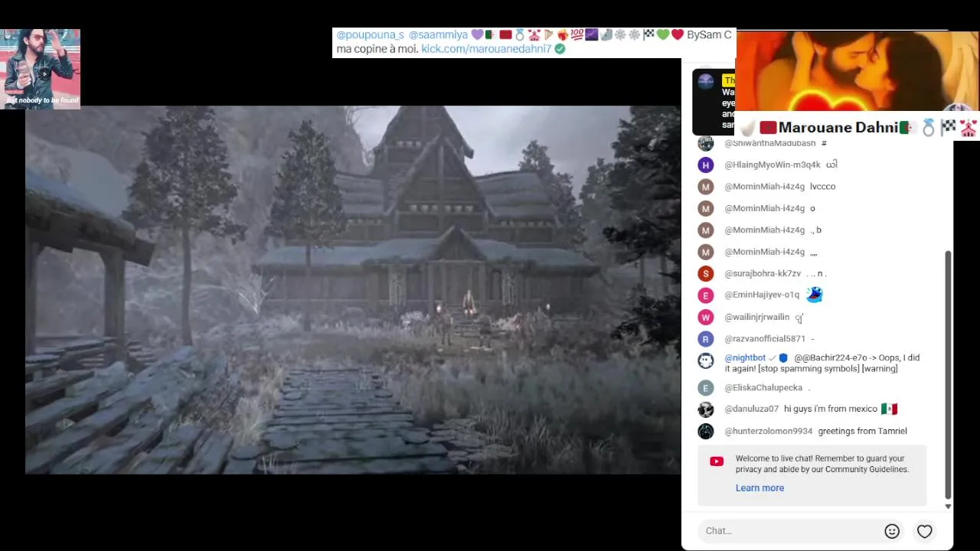980x551 pixels.
Task: Click the @razvanofficial5871 username
Action: coord(765,339)
